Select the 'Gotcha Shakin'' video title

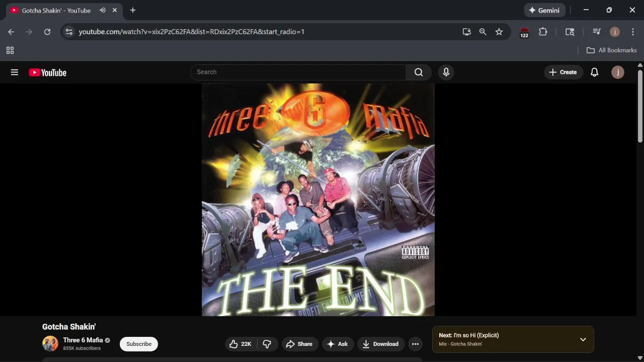69,327
